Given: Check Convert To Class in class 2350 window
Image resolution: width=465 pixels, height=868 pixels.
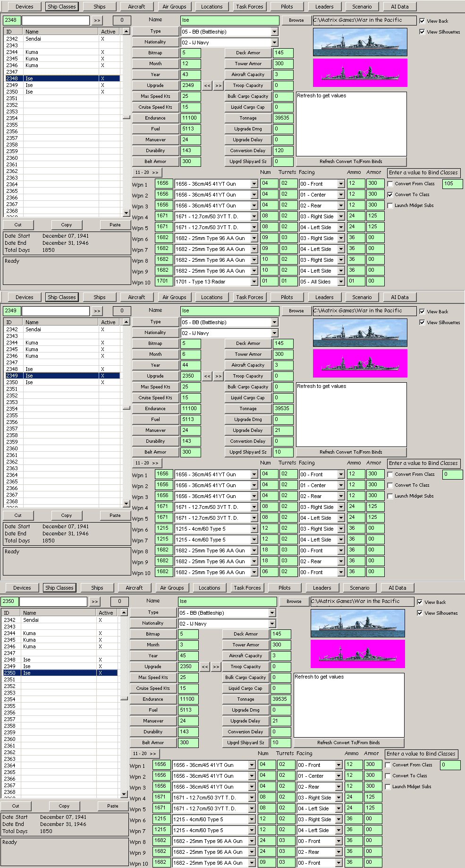Looking at the screenshot, I should 388,776.
